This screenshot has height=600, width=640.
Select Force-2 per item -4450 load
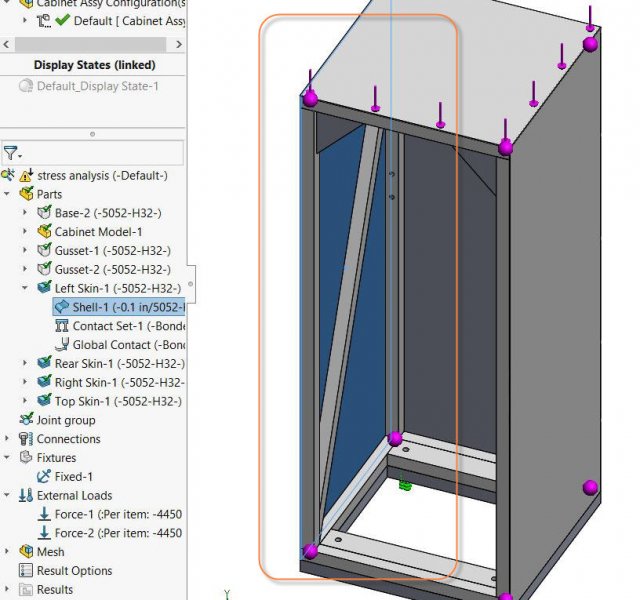pos(118,533)
